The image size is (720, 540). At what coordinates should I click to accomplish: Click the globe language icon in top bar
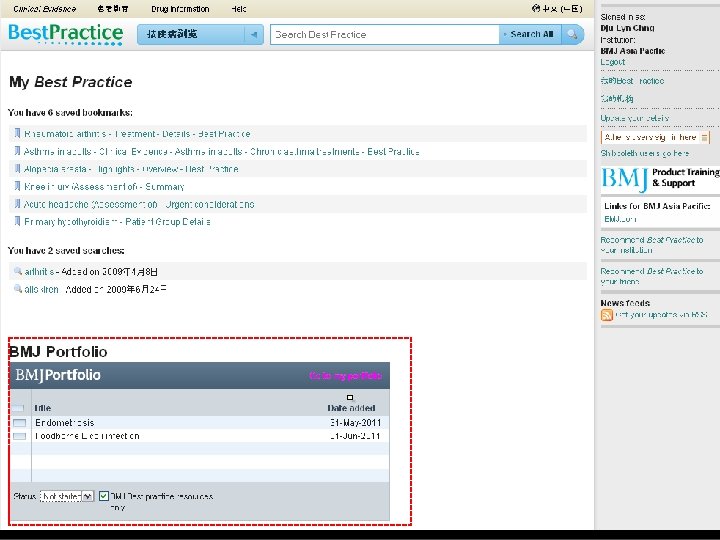(535, 8)
